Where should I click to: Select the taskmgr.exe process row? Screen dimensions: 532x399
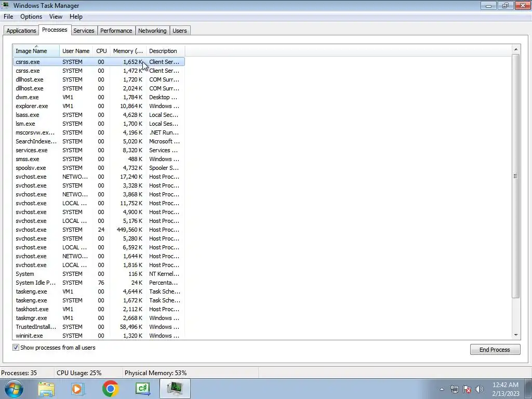pyautogui.click(x=99, y=317)
